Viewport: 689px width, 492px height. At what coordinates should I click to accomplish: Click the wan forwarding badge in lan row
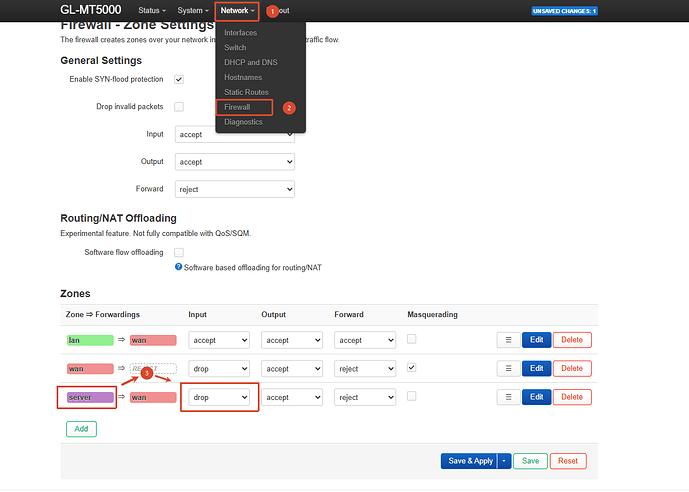click(x=153, y=340)
